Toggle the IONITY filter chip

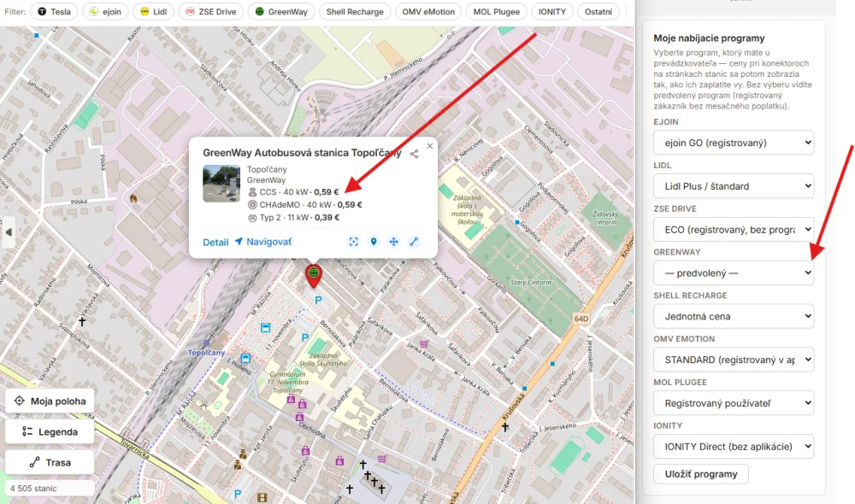pos(552,11)
